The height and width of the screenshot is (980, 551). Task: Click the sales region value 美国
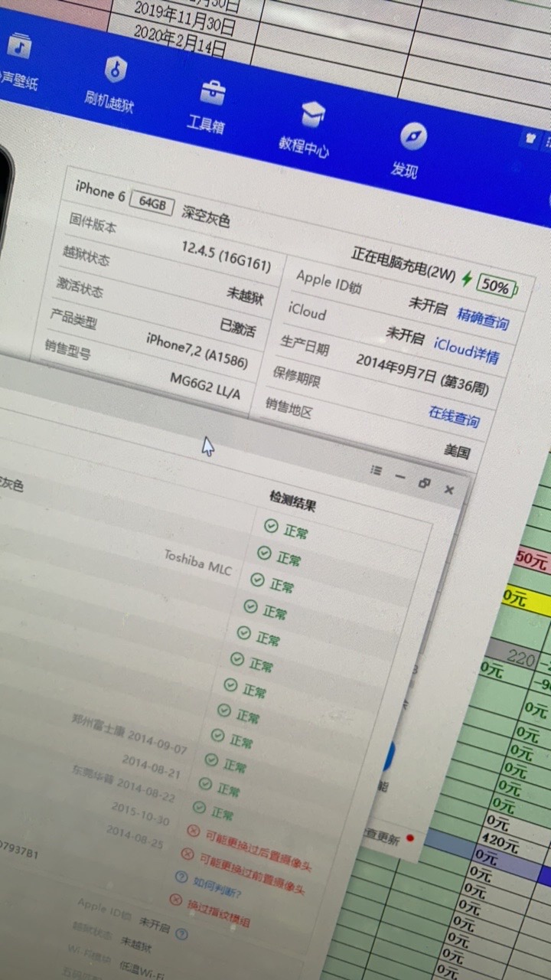pyautogui.click(x=457, y=451)
